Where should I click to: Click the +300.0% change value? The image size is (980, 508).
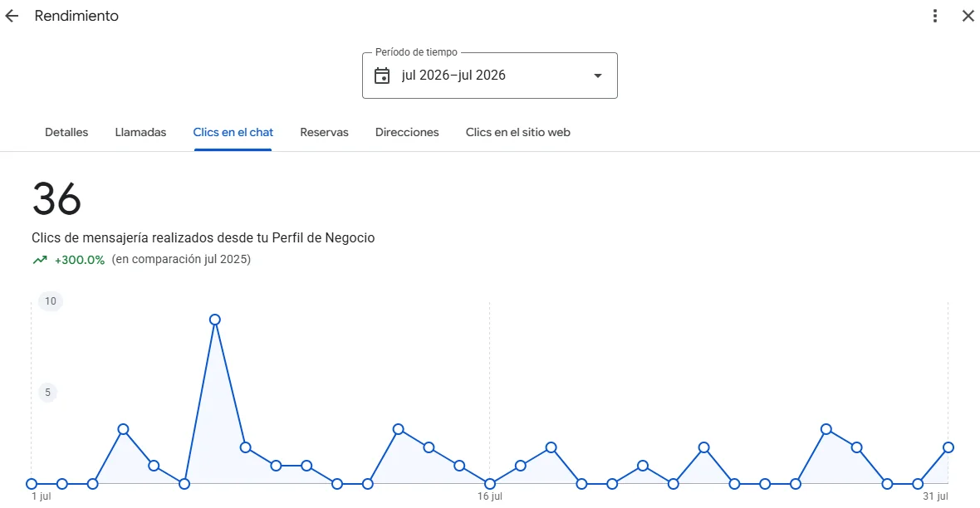point(80,260)
